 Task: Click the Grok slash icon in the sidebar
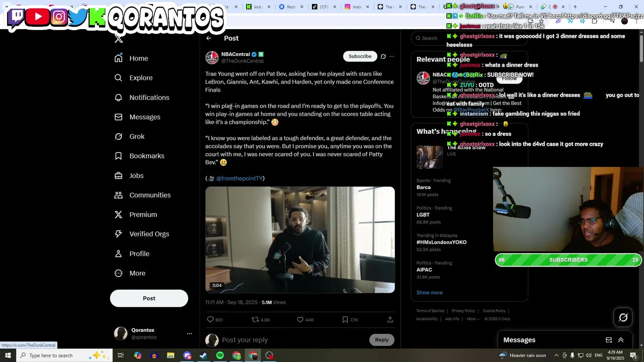[118, 137]
